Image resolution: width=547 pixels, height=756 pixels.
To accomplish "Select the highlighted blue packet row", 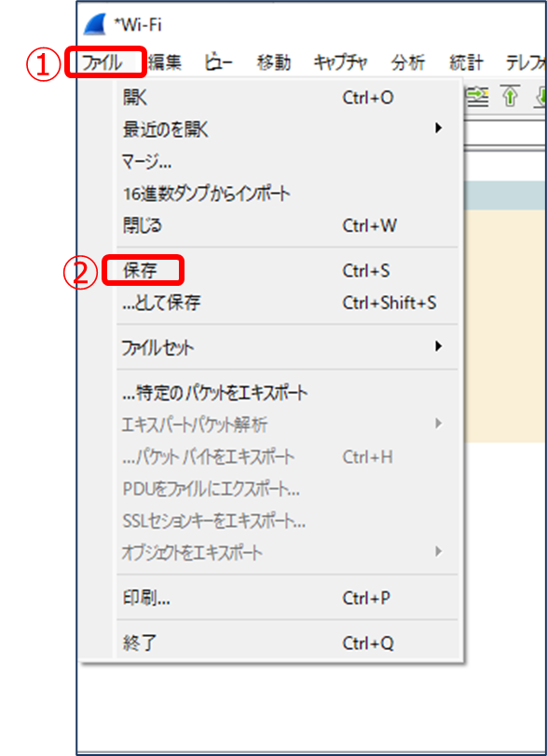I will coord(505,196).
